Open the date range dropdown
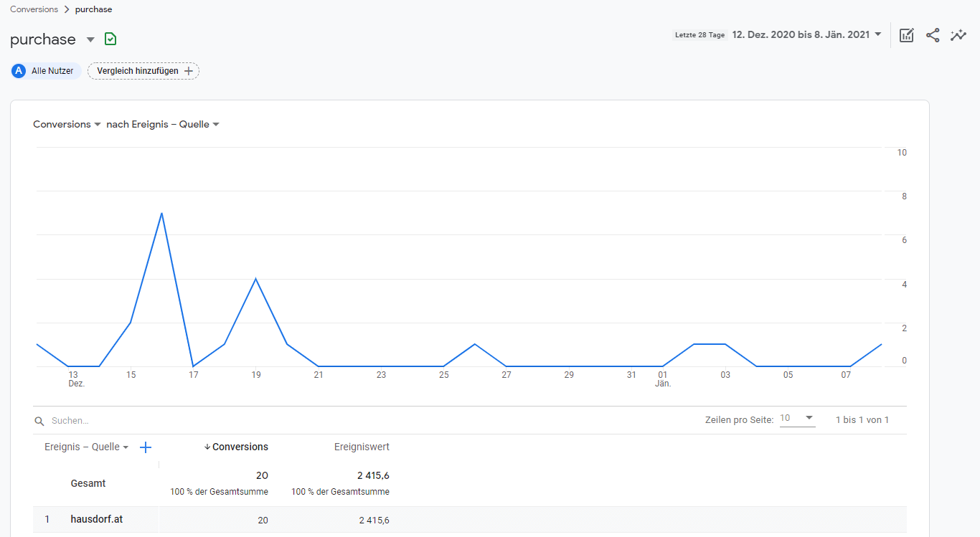 pyautogui.click(x=878, y=34)
